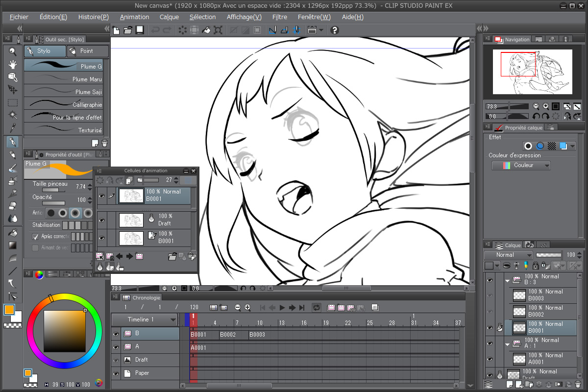
Task: Select the Hand move tool
Action: click(x=13, y=64)
